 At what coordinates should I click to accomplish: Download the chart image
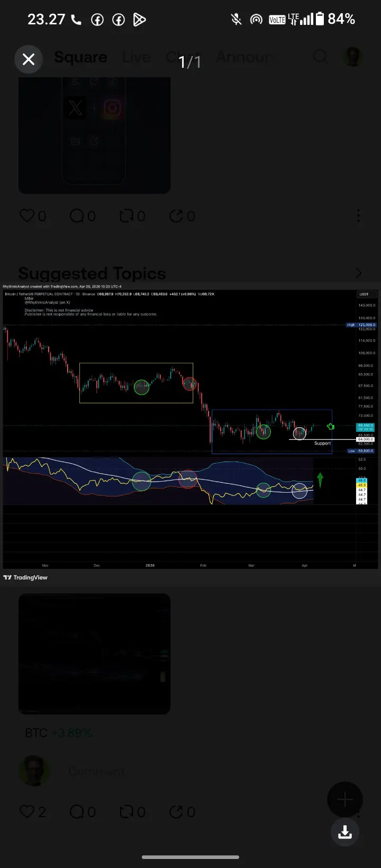click(x=345, y=832)
